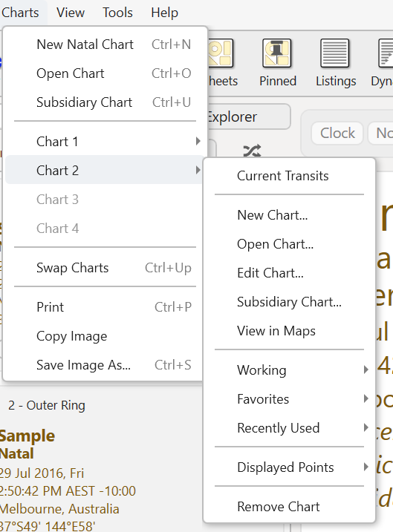Click the 'Sample' chart name text

27,436
